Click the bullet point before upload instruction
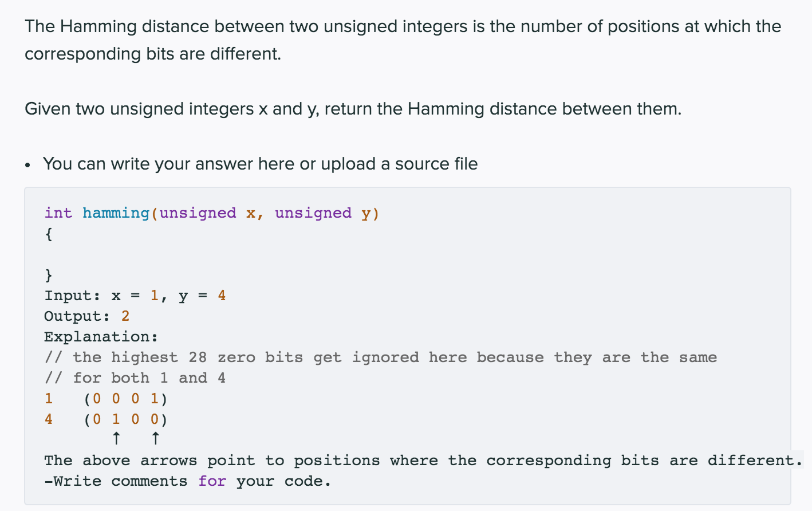812x511 pixels. click(27, 165)
